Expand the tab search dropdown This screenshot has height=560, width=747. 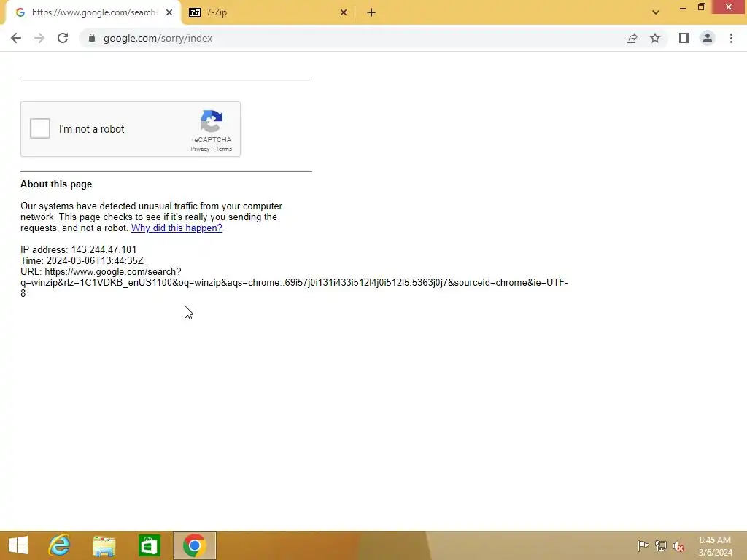pyautogui.click(x=656, y=12)
